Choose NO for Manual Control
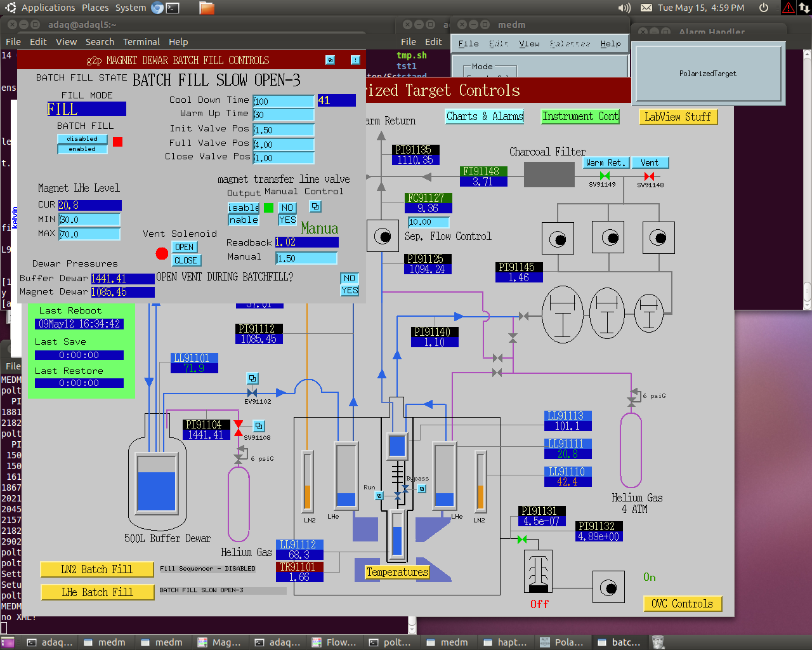 (287, 208)
